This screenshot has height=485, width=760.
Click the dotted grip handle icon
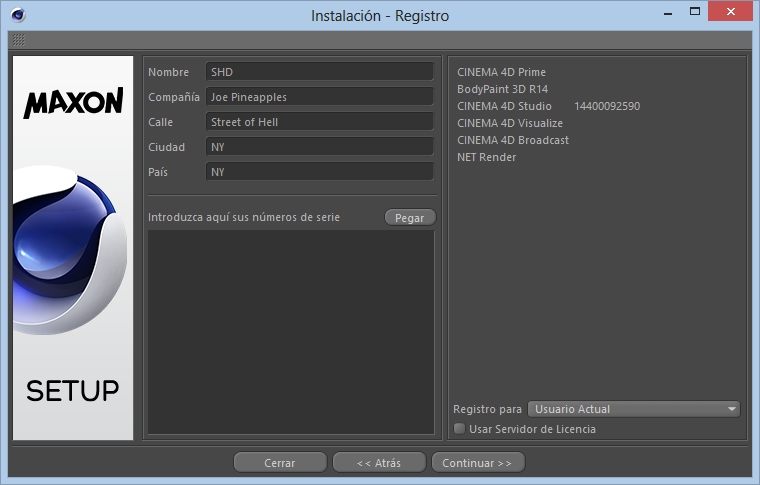pos(18,40)
